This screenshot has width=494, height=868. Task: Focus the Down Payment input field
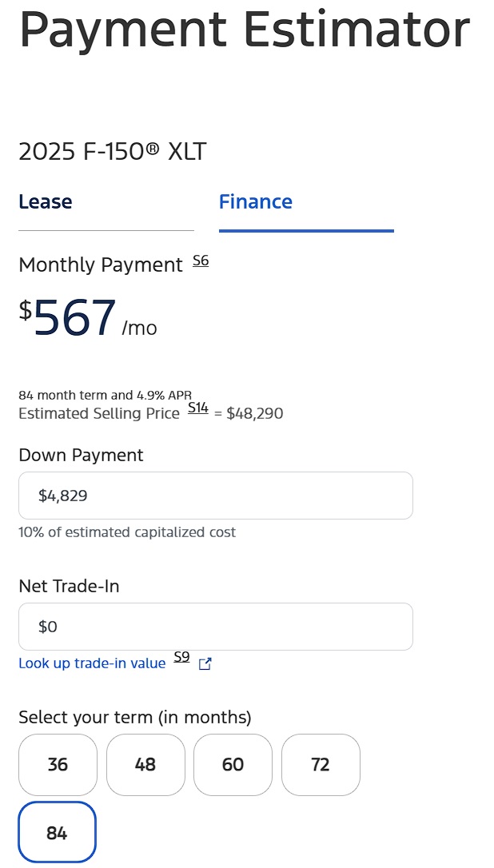[x=216, y=496]
